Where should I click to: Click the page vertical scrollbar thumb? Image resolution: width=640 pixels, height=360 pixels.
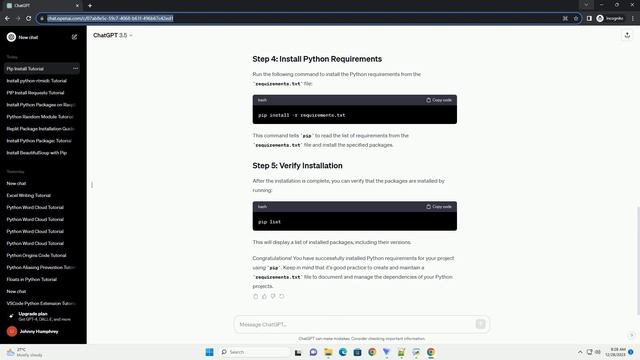[638, 261]
